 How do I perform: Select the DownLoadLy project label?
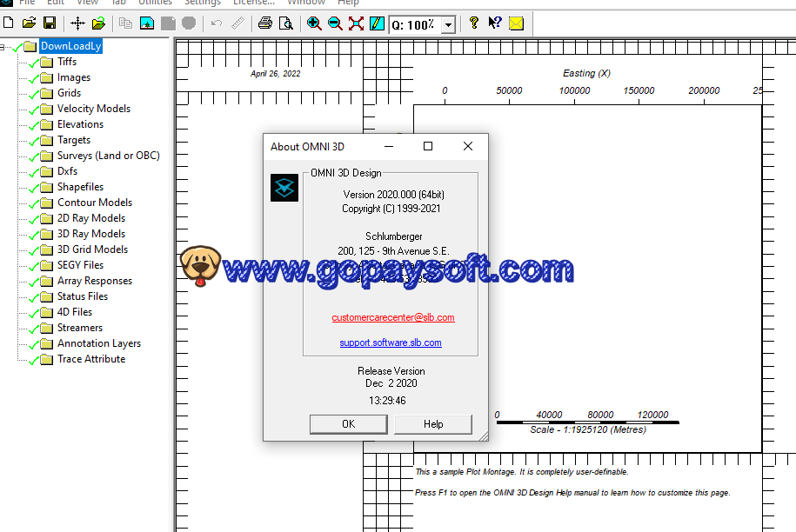[70, 46]
